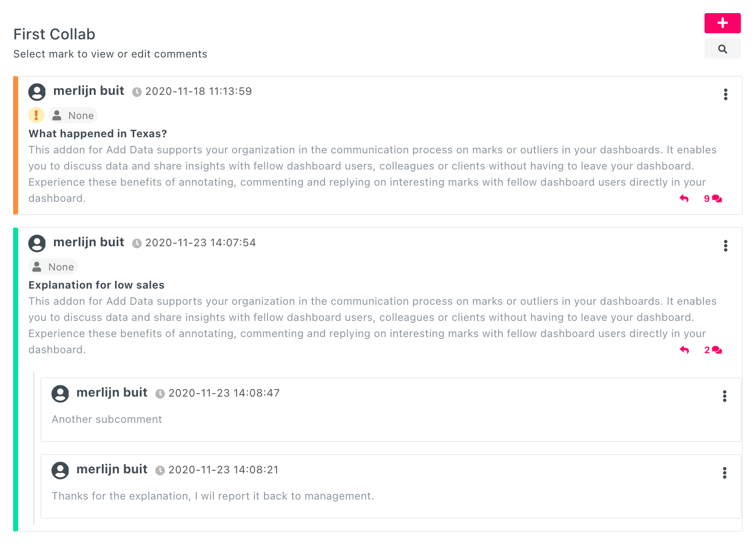Click None assignee chip on Texas comment

[x=73, y=116]
